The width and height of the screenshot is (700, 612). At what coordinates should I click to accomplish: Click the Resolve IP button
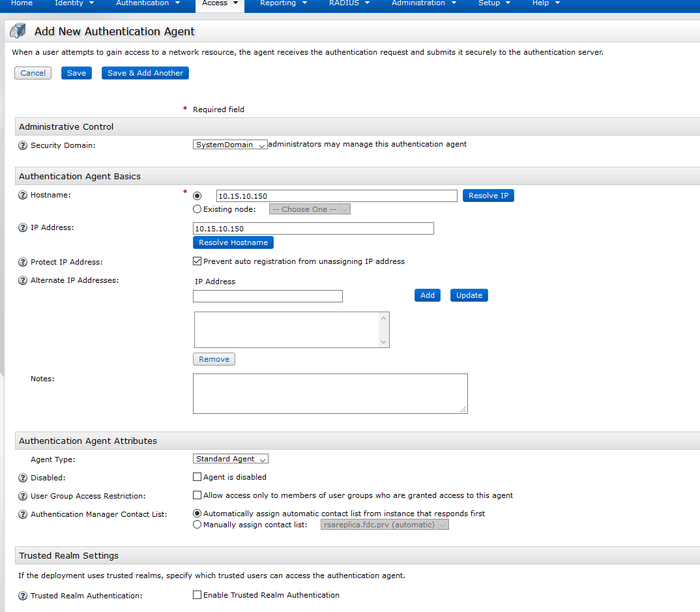point(488,195)
